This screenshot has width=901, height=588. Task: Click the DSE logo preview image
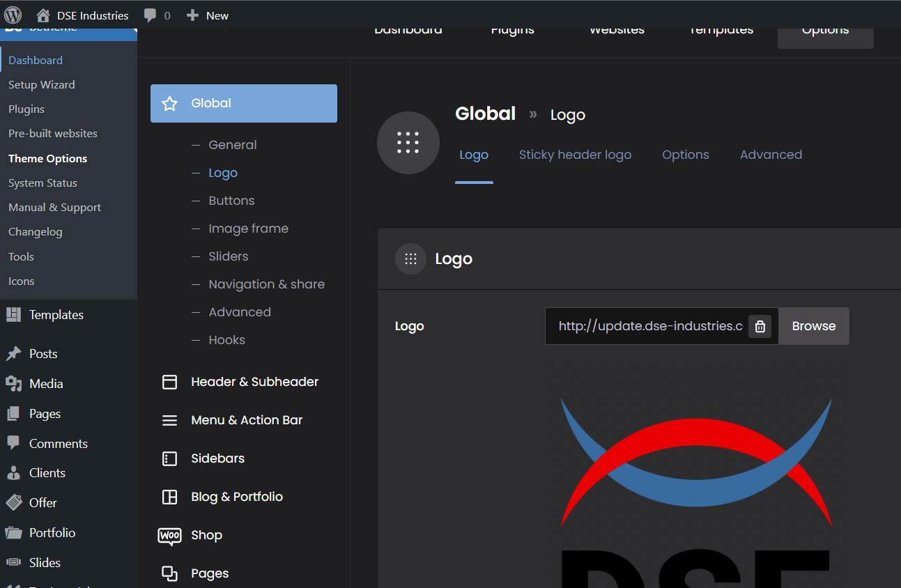coord(697,491)
